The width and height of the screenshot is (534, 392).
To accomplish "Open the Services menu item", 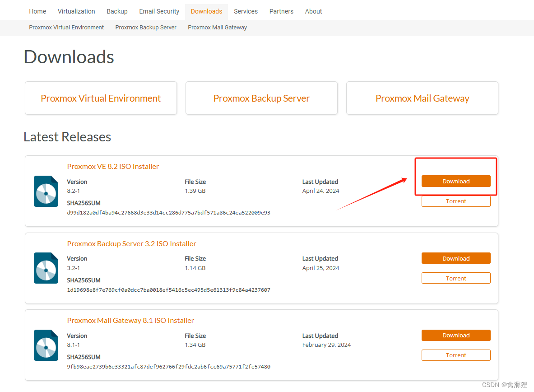I will pos(246,11).
